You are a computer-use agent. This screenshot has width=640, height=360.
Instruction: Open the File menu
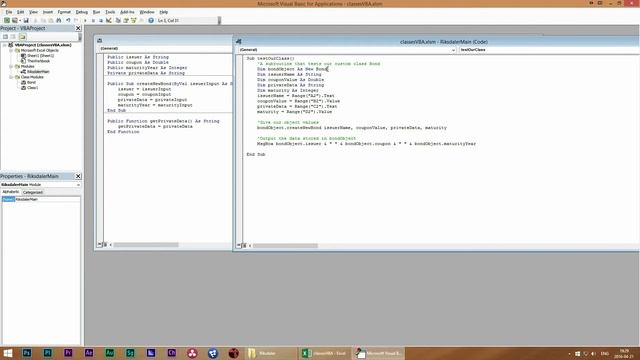point(9,12)
